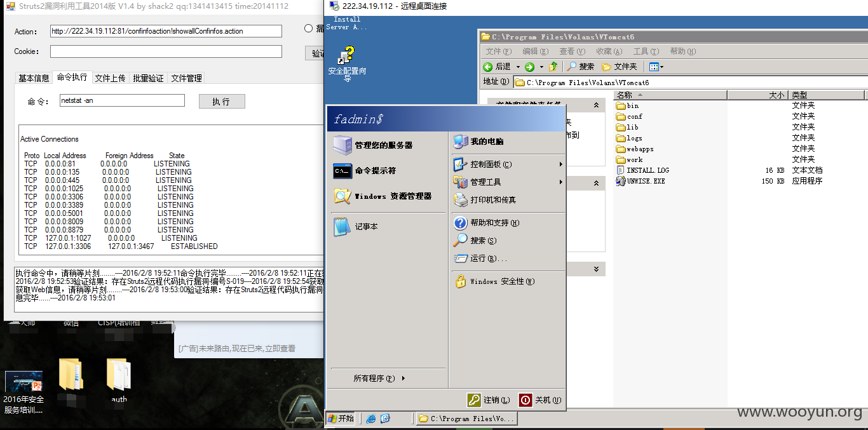Screen dimensions: 868x430
Task: Toggle Folders (文件夹) pane button
Action: [x=619, y=67]
